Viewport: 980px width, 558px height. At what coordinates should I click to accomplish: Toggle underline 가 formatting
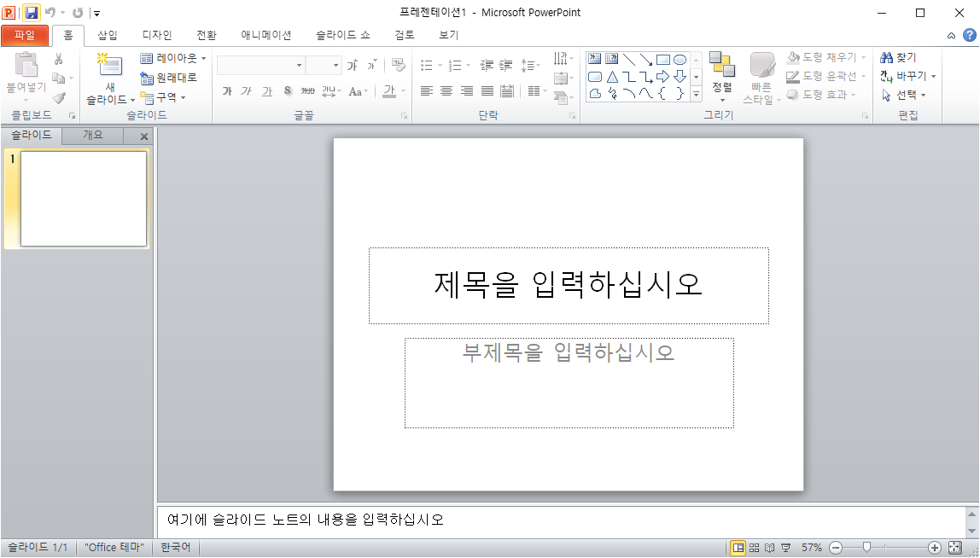[267, 91]
